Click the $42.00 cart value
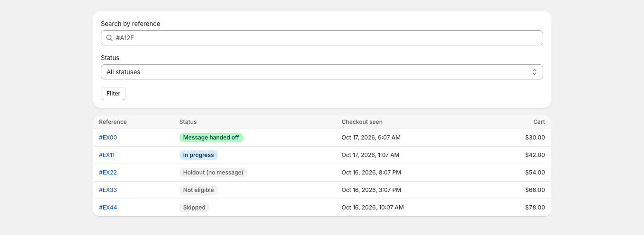The width and height of the screenshot is (644, 235). pos(535,155)
